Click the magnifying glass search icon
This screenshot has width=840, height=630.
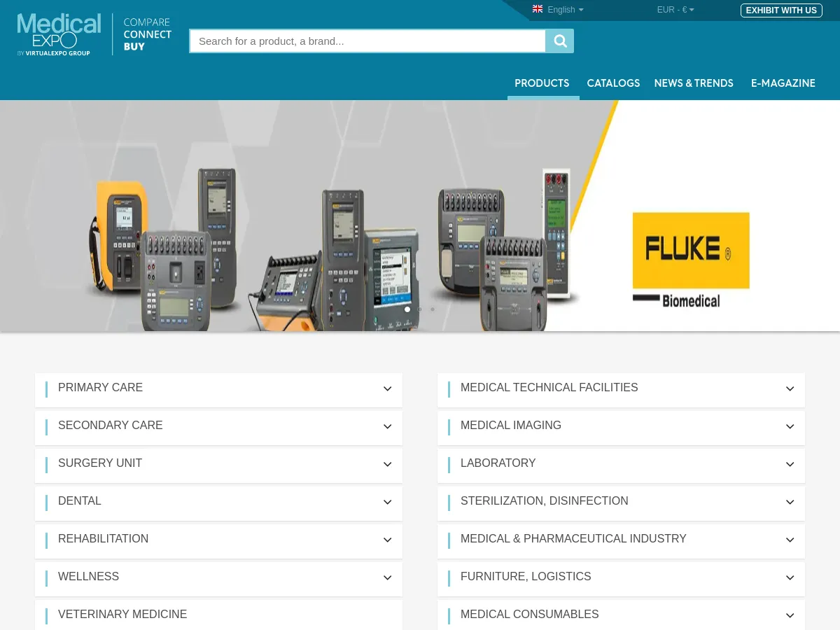560,41
